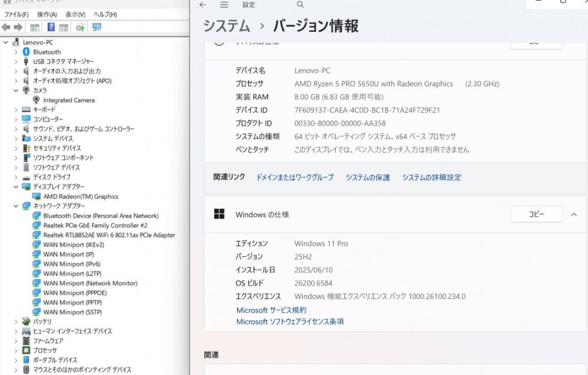Select the Lenovo-PC computer icon

[x=16, y=42]
